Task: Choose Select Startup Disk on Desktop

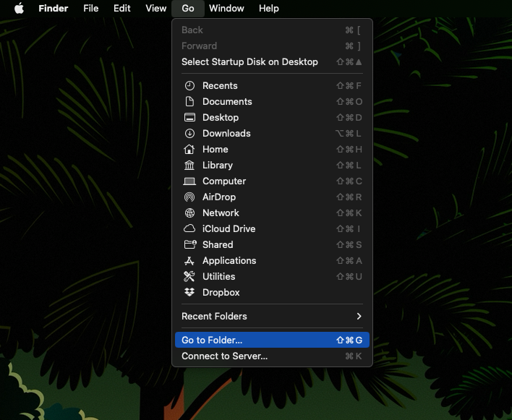Action: 249,62
